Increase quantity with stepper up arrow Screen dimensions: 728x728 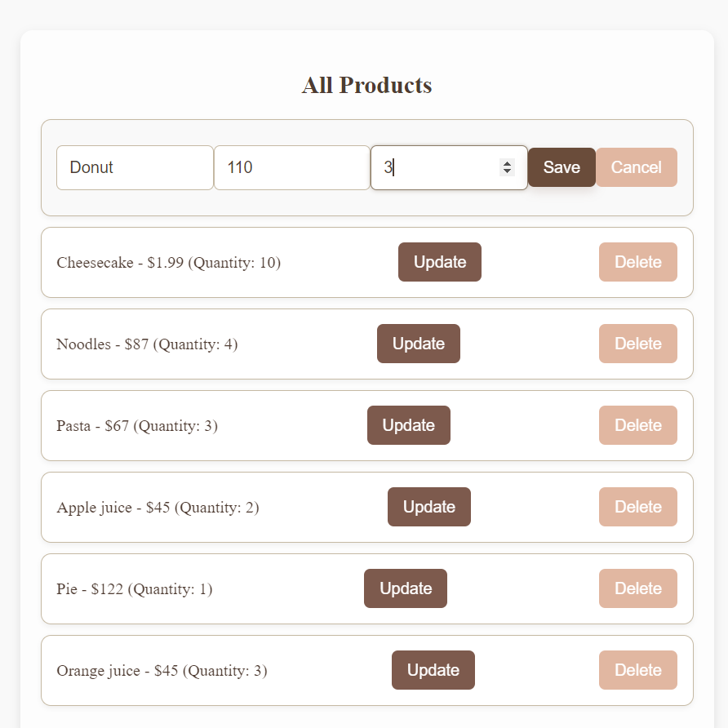(x=507, y=163)
